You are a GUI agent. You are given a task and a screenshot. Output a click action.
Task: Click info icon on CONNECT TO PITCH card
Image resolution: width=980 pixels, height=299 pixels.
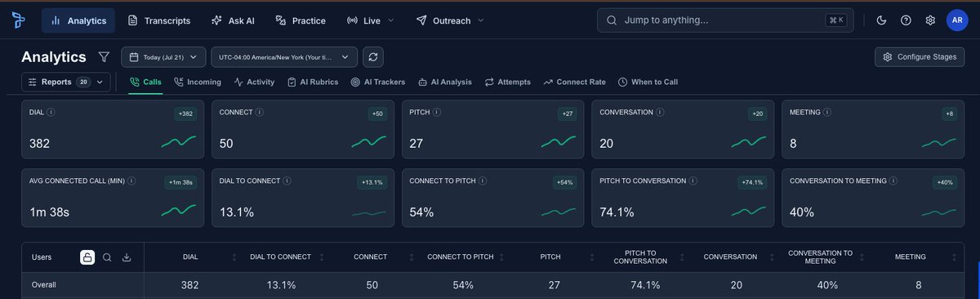click(x=483, y=181)
